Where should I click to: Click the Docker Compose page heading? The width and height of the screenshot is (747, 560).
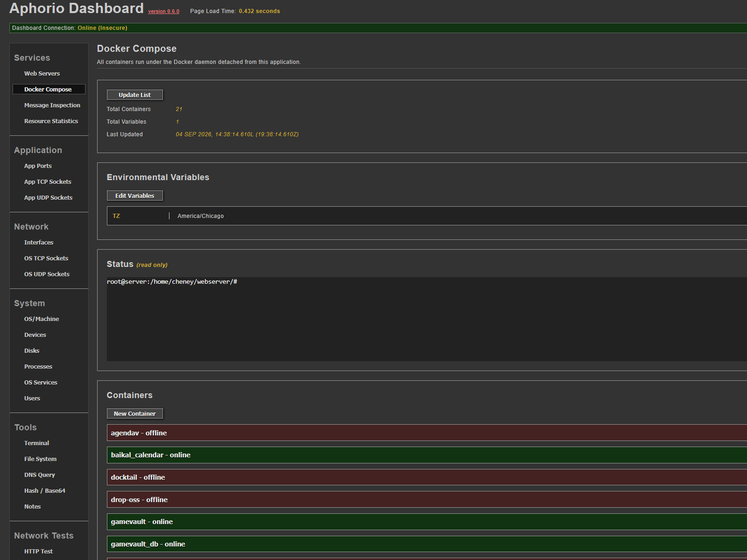coord(137,49)
